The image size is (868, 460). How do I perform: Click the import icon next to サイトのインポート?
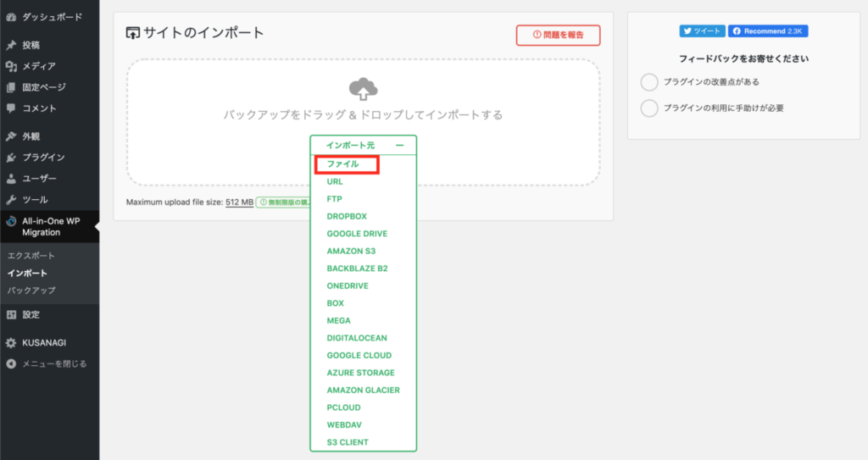pyautogui.click(x=133, y=33)
